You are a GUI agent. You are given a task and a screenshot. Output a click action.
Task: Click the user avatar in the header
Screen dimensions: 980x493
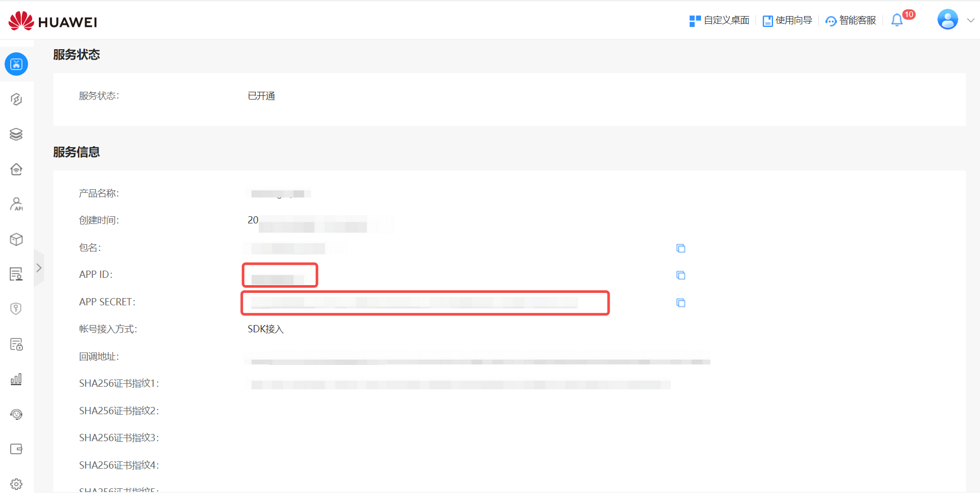pyautogui.click(x=947, y=20)
